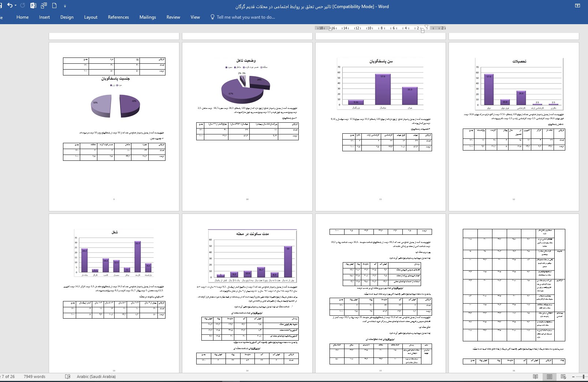Screen dimensions: 588x382
Task: Open the Insert ribbon tab
Action: 44,17
